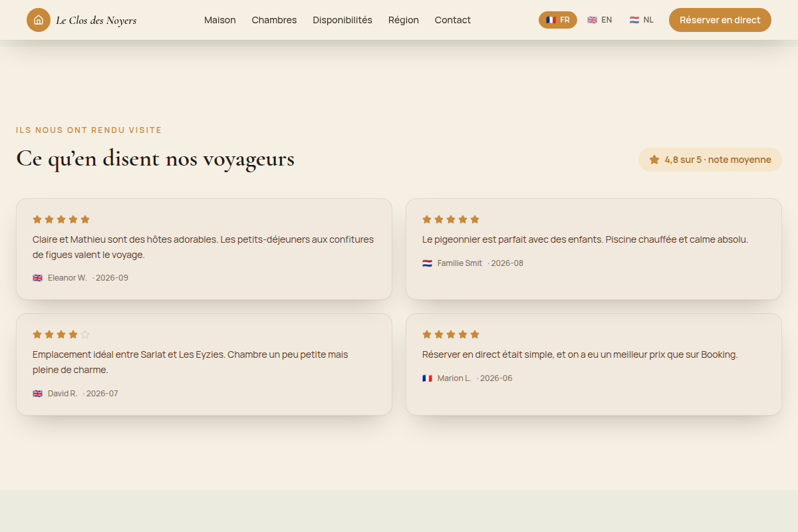
Task: Click the 4,8 sur 5 rating badge
Action: coord(710,160)
